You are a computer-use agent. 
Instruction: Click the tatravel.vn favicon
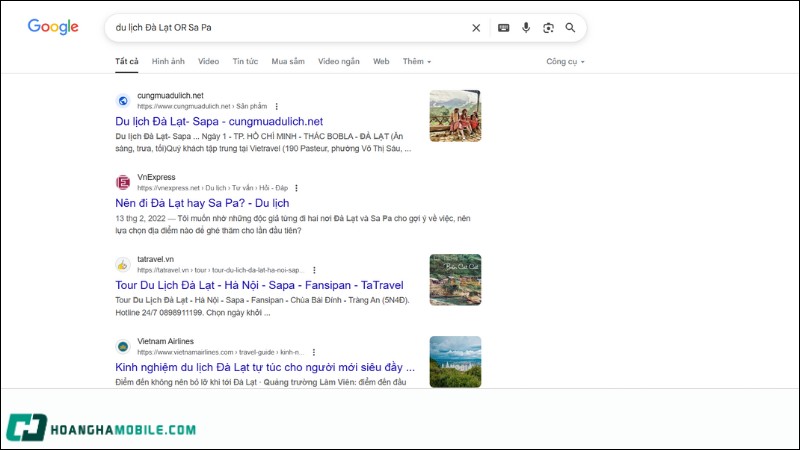point(123,264)
